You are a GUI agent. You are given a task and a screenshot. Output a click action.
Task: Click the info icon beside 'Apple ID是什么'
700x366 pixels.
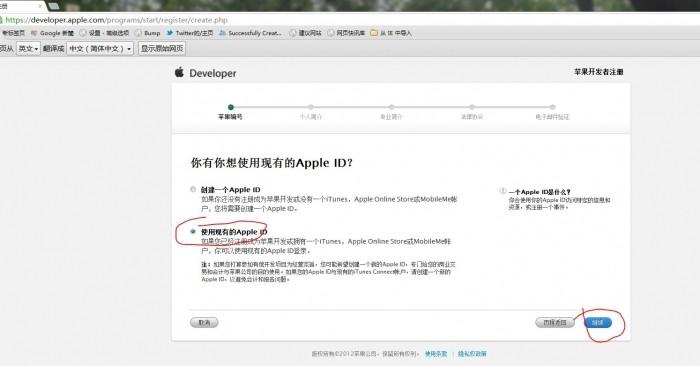503,191
